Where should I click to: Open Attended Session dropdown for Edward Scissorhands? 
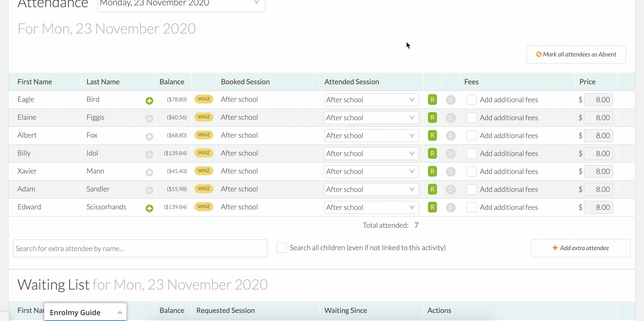point(371,207)
